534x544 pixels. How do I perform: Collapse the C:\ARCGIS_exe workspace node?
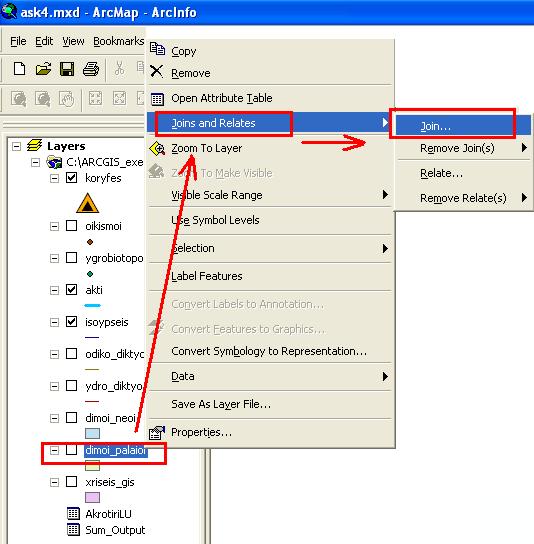[x=35, y=162]
